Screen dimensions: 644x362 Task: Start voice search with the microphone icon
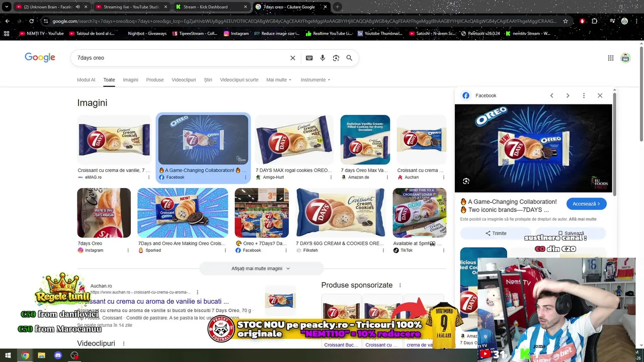[x=323, y=58]
